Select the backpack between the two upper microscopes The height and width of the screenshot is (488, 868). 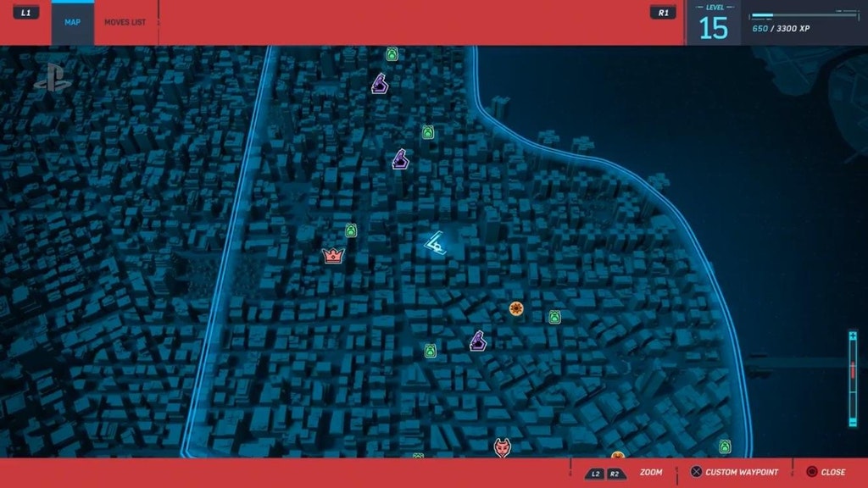point(429,132)
